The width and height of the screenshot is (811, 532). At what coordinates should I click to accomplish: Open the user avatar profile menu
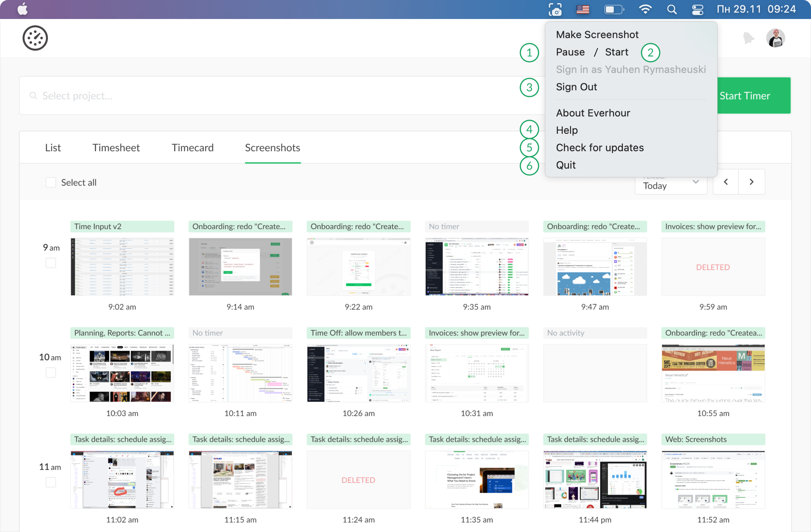click(775, 38)
